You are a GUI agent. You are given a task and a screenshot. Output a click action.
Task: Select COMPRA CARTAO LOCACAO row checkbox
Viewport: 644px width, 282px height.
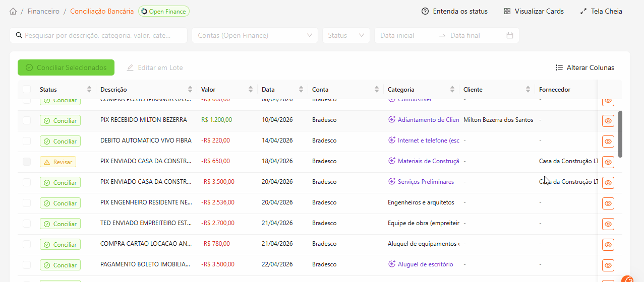[x=27, y=244]
